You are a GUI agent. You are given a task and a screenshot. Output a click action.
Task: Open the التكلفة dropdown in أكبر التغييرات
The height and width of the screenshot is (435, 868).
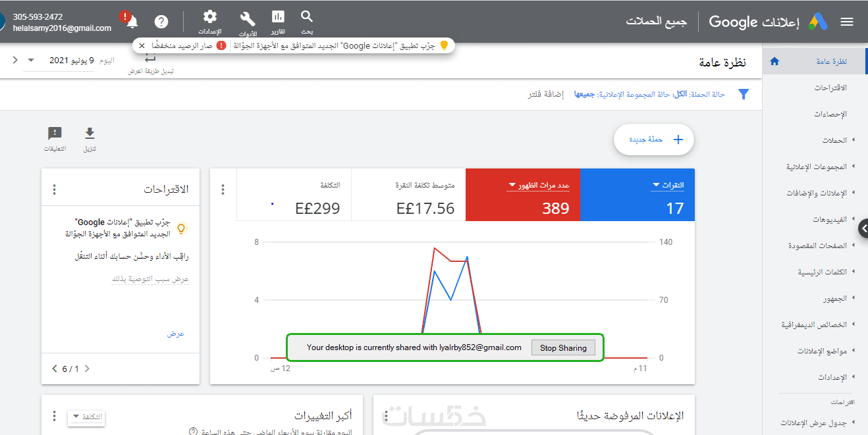point(86,417)
